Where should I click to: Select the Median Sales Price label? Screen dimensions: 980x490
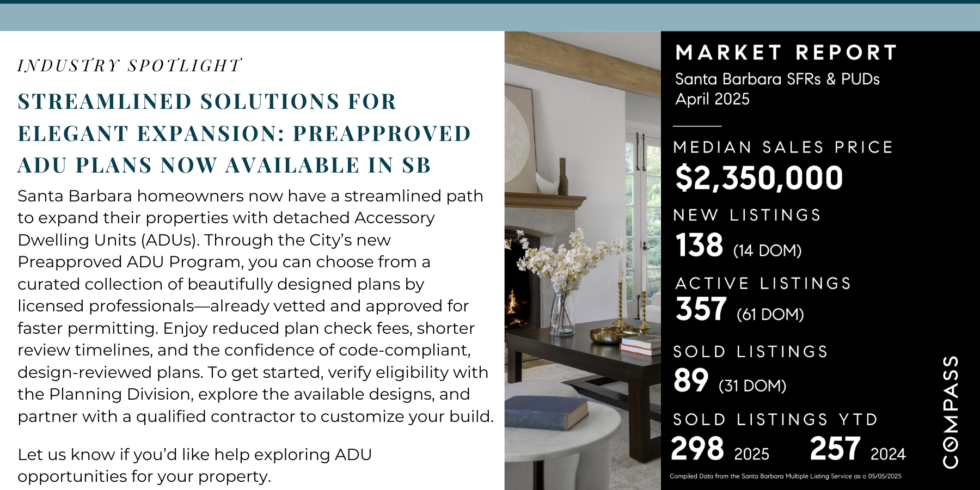click(x=783, y=148)
